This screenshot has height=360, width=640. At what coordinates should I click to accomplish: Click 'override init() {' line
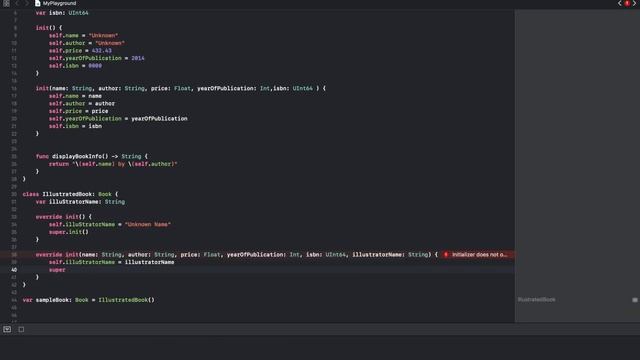point(64,217)
